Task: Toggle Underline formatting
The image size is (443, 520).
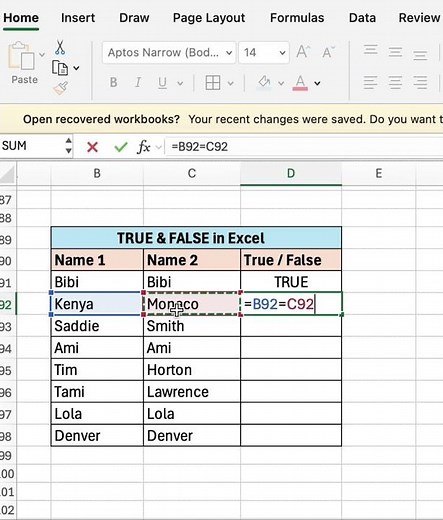Action: (162, 83)
